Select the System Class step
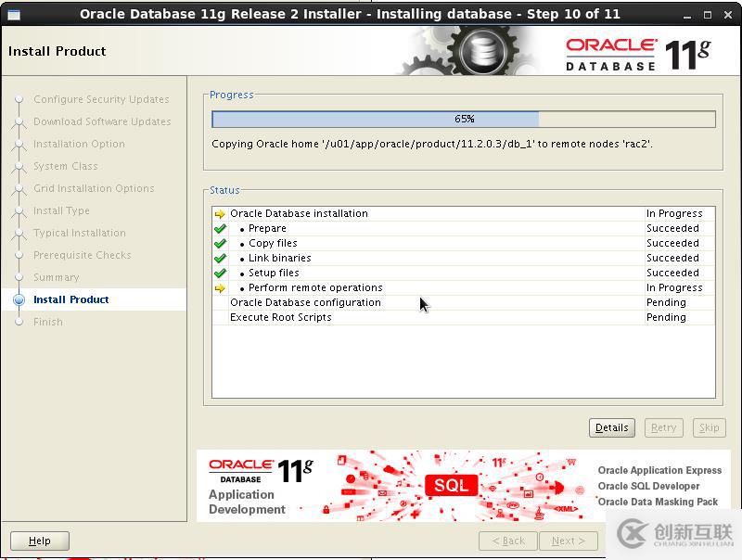 [66, 166]
